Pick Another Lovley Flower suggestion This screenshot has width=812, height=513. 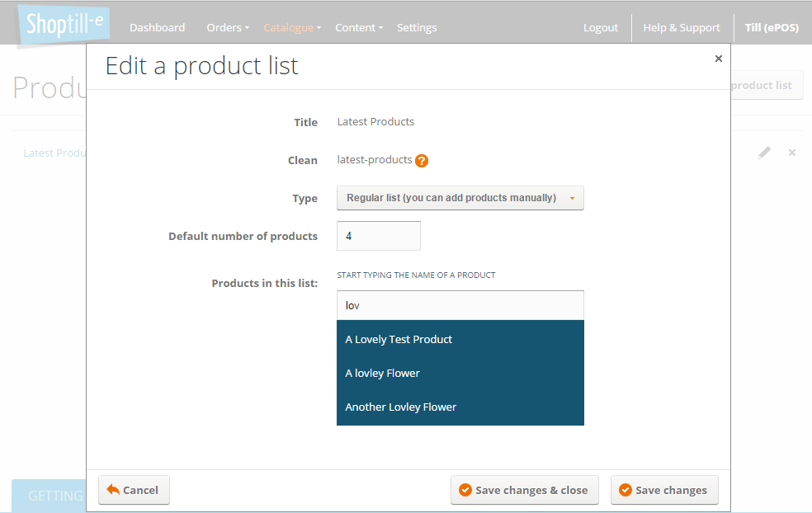[x=460, y=407]
